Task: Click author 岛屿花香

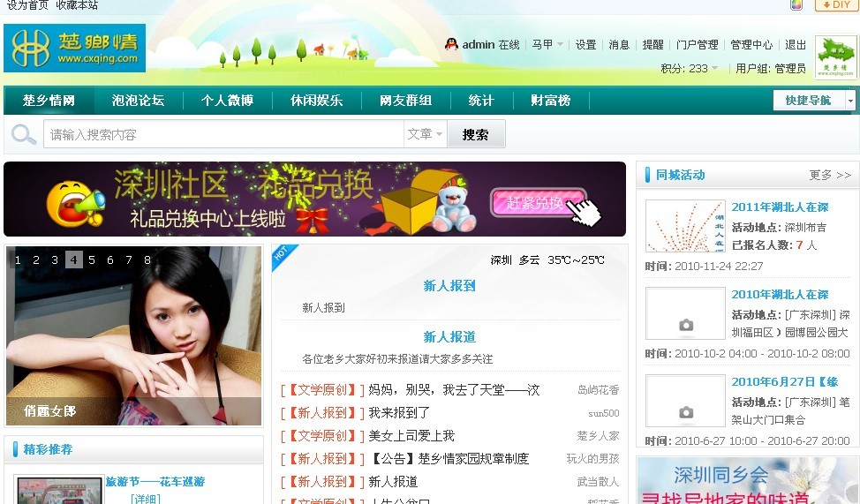Action: click(x=599, y=390)
